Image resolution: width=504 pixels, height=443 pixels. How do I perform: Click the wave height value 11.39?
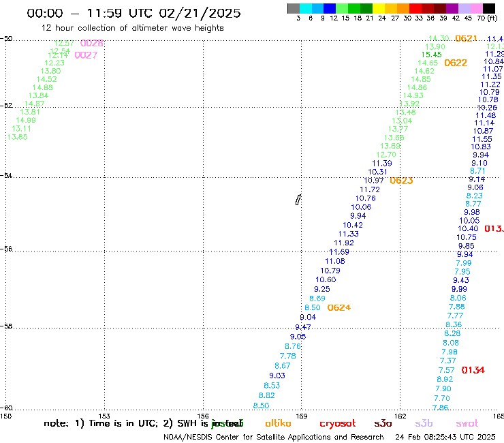pyautogui.click(x=382, y=164)
